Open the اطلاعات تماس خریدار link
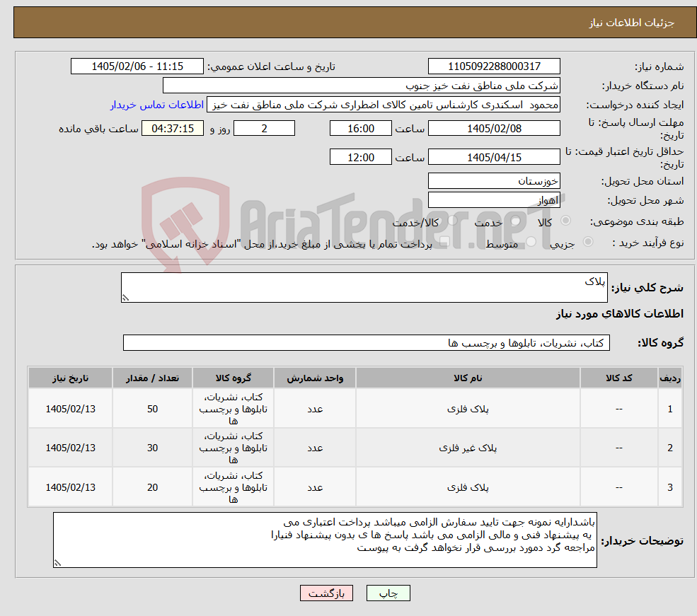 pos(157,105)
